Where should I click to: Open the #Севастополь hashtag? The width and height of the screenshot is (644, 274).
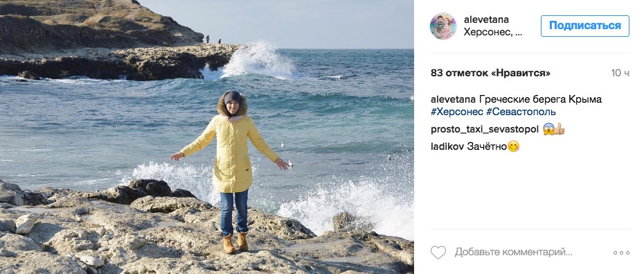[521, 112]
